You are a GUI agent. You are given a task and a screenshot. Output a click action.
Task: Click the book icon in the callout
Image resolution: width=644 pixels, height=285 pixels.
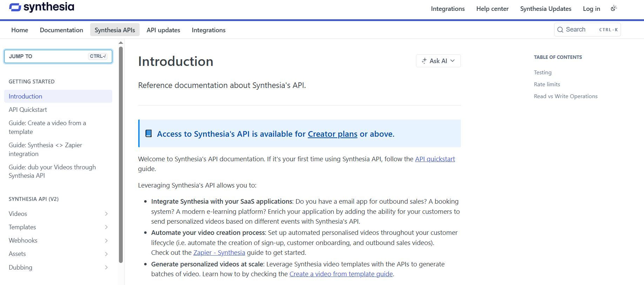coord(149,134)
